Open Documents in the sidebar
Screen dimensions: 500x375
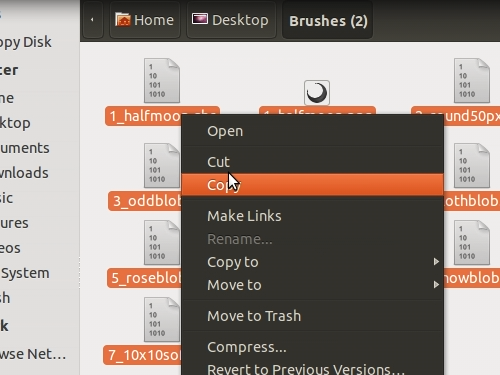point(25,148)
